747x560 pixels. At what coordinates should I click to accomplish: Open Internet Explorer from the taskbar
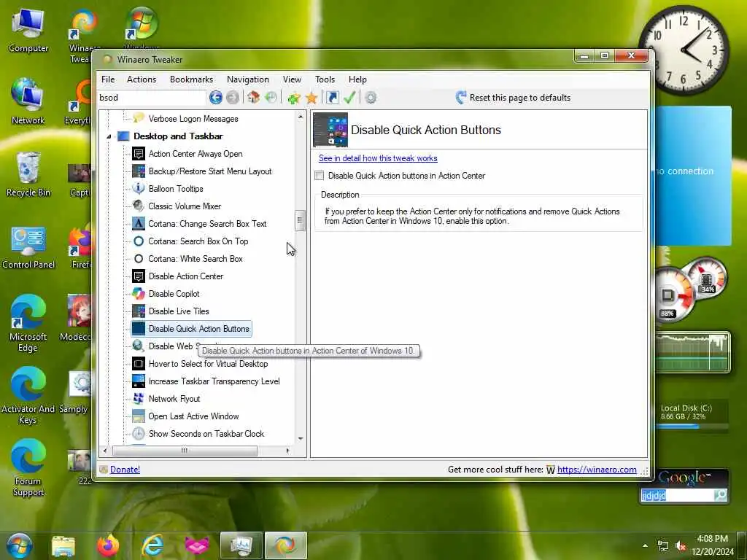click(x=153, y=545)
